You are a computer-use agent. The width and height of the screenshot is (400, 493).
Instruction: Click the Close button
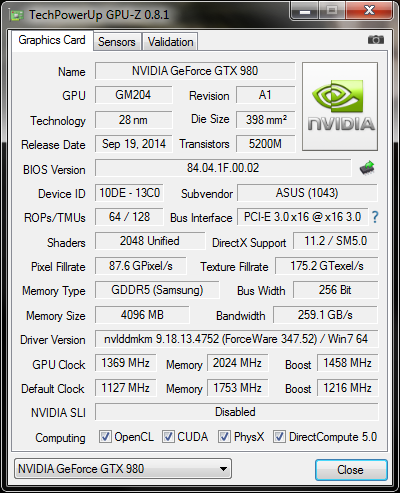pos(351,470)
